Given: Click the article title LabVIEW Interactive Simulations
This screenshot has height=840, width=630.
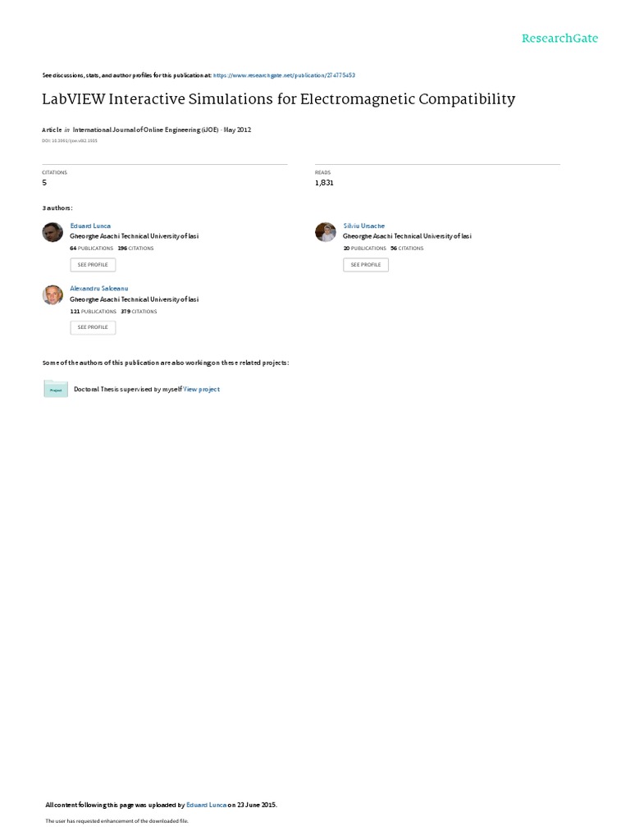Looking at the screenshot, I should (279, 99).
